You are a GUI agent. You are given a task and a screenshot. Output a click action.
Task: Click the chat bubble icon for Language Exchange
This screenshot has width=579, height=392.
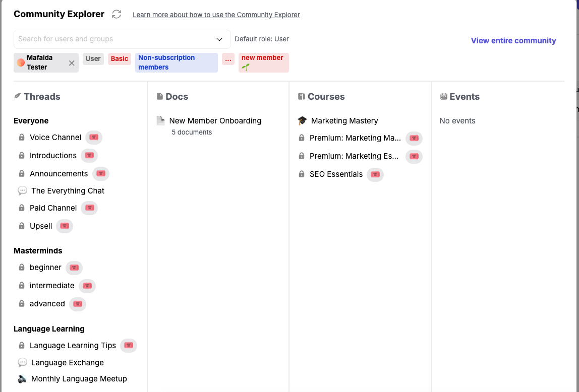pos(22,363)
